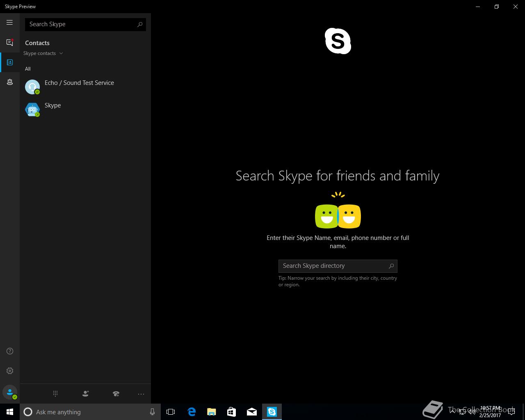Image resolution: width=525 pixels, height=420 pixels.
Task: Open Microsoft Edge from the taskbar
Action: [x=192, y=412]
